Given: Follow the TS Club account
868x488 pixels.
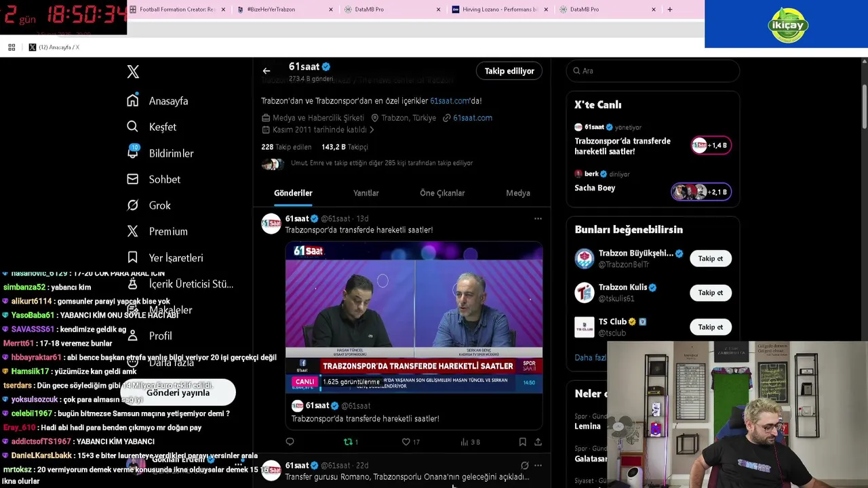Looking at the screenshot, I should (x=711, y=327).
